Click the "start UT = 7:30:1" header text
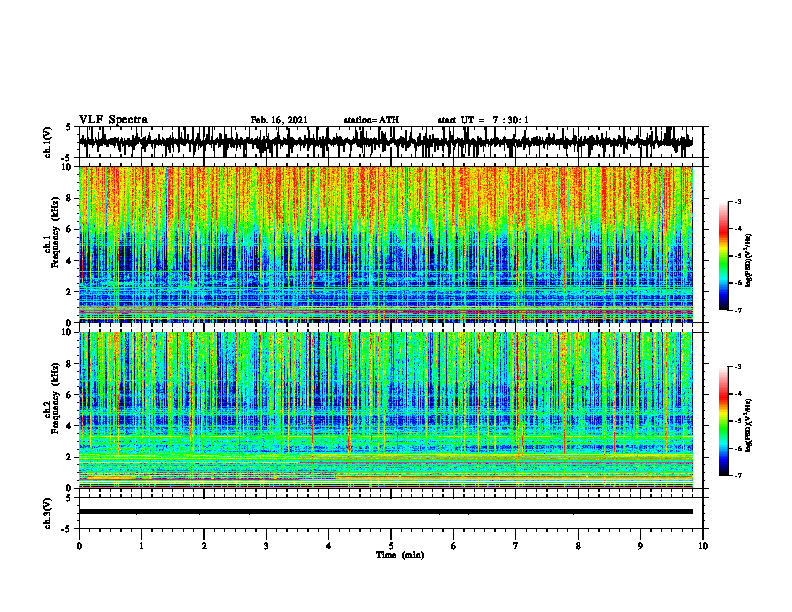The height and width of the screenshot is (612, 792). [x=483, y=120]
